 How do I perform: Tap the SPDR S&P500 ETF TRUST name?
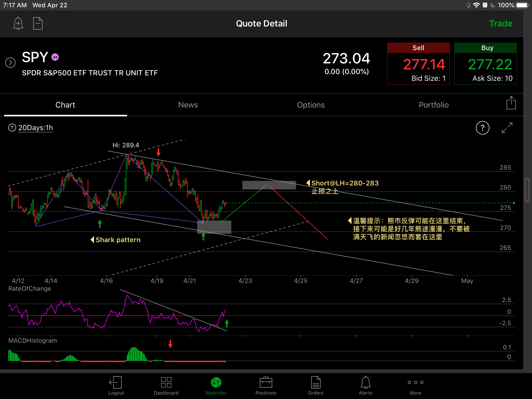pos(90,73)
